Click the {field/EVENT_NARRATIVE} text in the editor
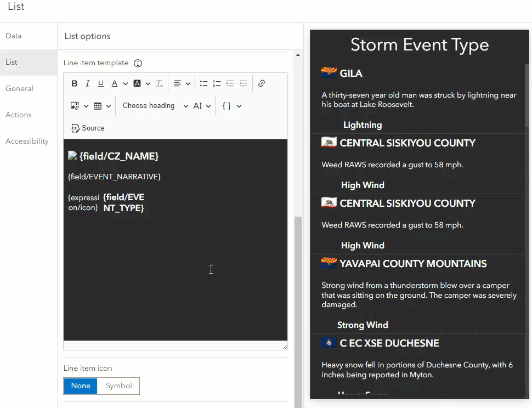 (114, 177)
